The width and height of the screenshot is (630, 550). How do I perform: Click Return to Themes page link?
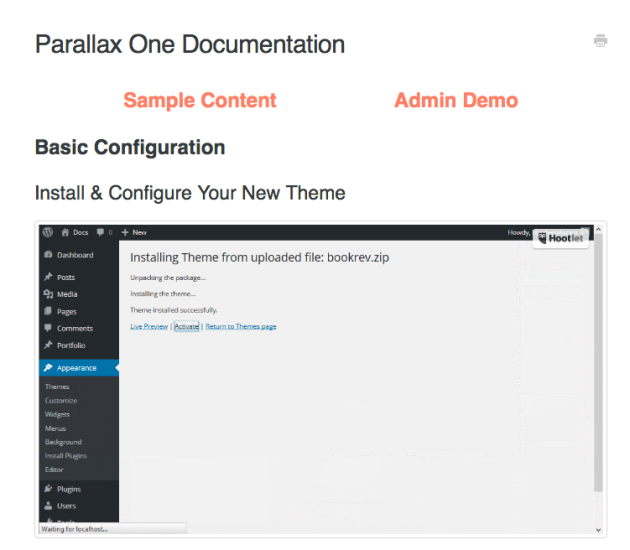point(241,326)
